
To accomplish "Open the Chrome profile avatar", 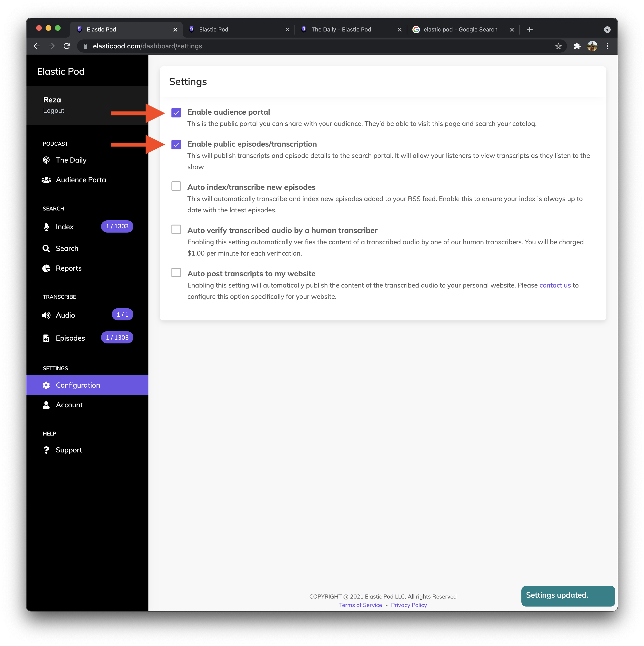I will tap(592, 46).
